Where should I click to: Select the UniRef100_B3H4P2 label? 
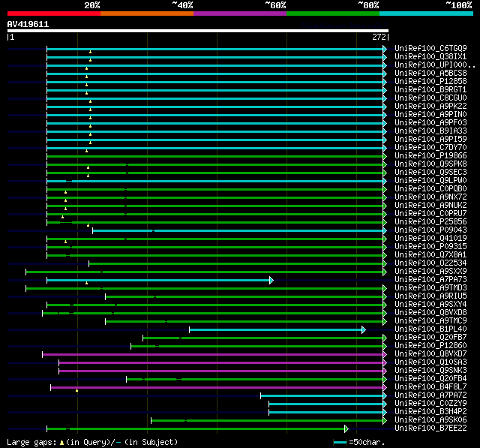[x=430, y=412]
